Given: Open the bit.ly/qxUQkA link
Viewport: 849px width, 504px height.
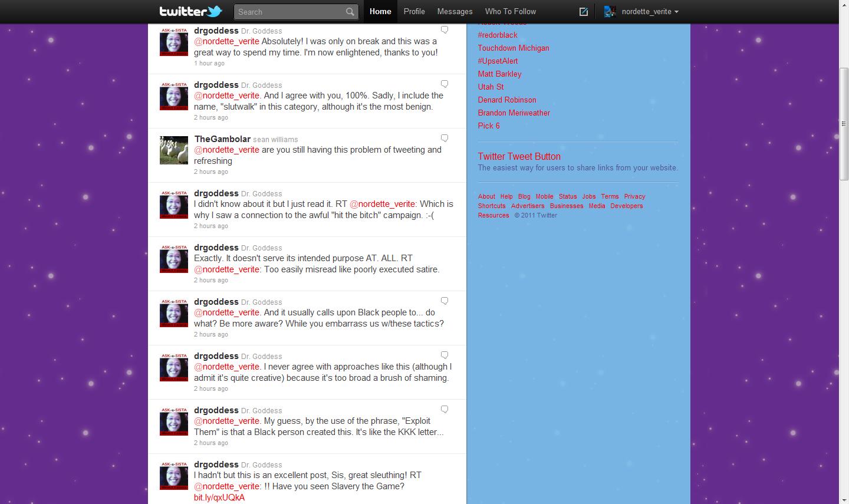Looking at the screenshot, I should click(219, 498).
